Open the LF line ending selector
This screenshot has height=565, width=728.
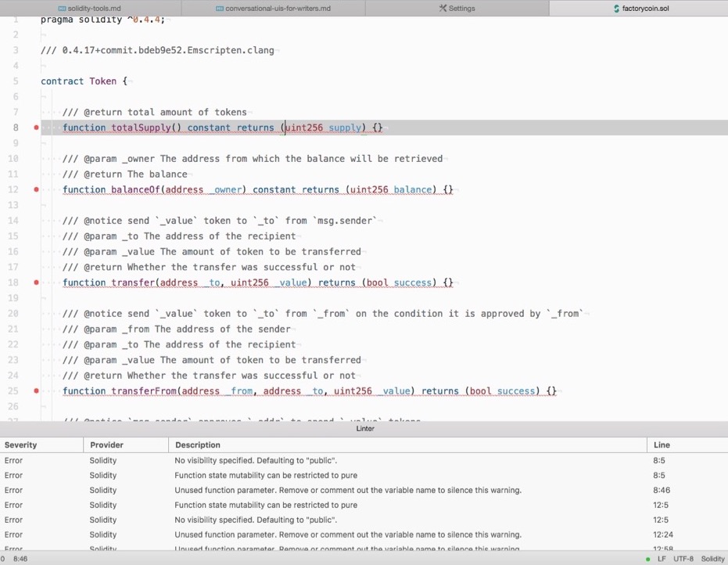coord(662,559)
